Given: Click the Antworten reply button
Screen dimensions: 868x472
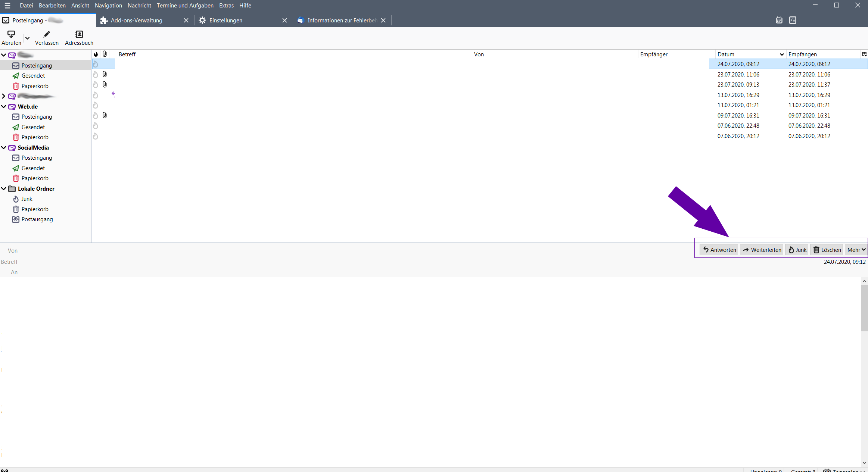Looking at the screenshot, I should (x=719, y=250).
